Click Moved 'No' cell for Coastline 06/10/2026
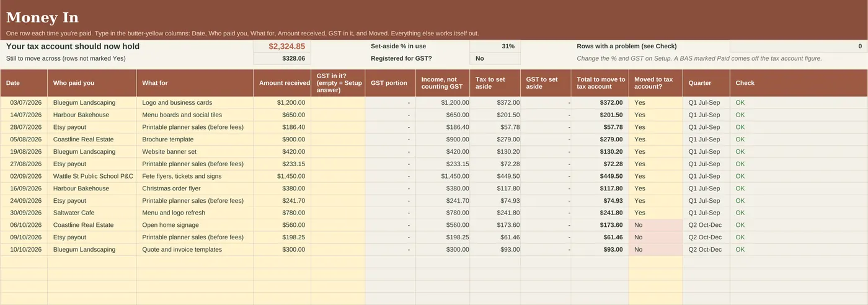The height and width of the screenshot is (305, 868). pyautogui.click(x=655, y=226)
